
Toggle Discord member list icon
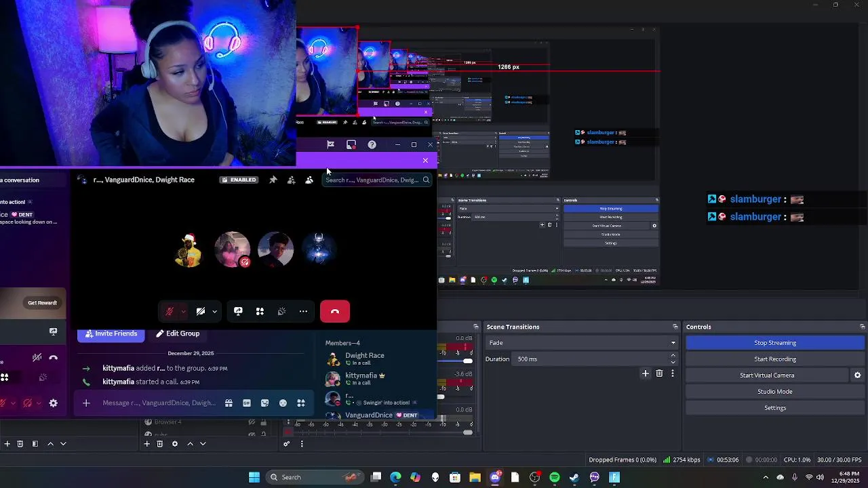tap(309, 180)
